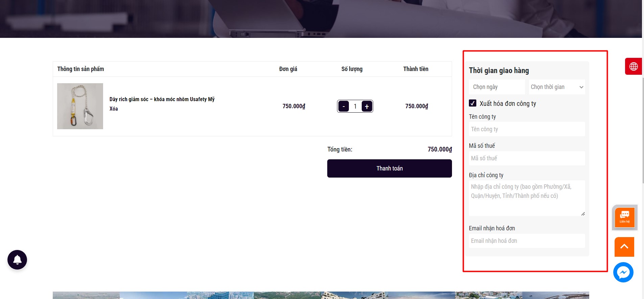Click the safety lanyard product thumbnail

80,106
